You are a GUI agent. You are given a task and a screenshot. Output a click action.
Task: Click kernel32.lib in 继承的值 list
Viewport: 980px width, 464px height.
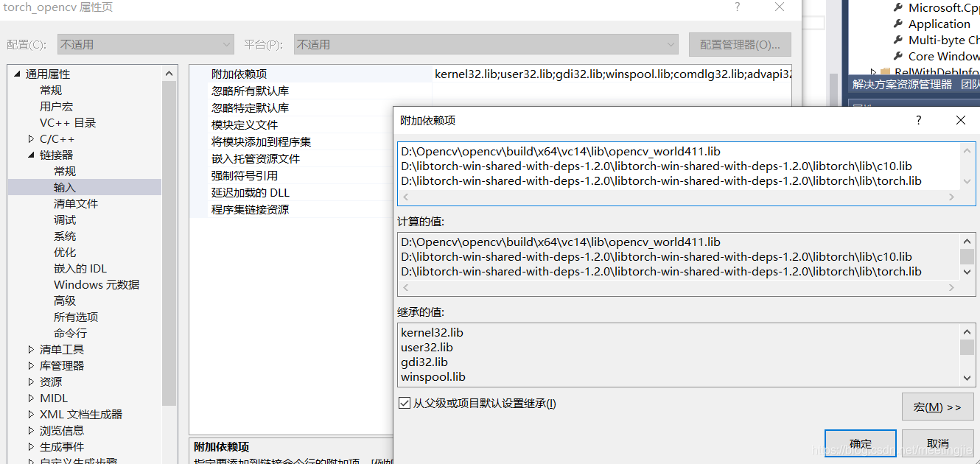point(433,332)
